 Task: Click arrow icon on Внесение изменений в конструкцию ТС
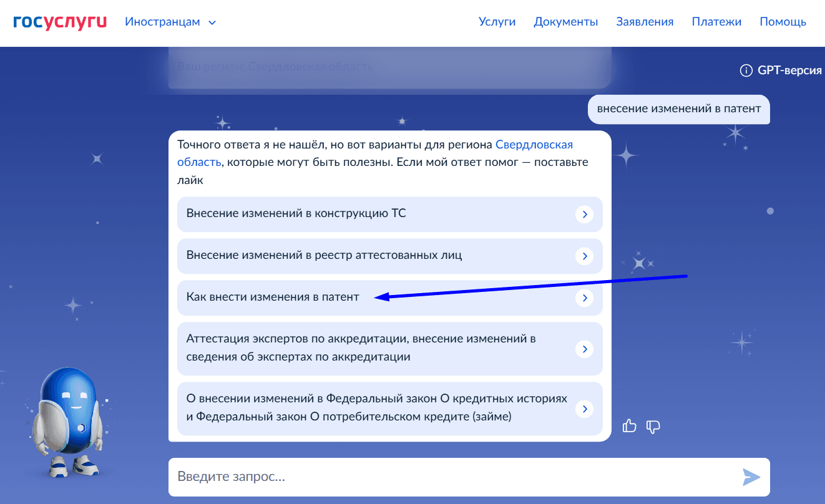click(584, 214)
